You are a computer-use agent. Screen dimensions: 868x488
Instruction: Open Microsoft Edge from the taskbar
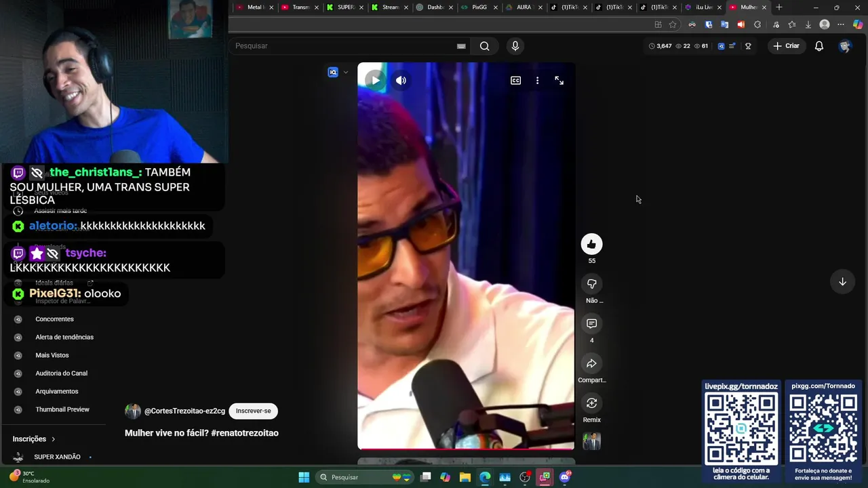pyautogui.click(x=485, y=477)
